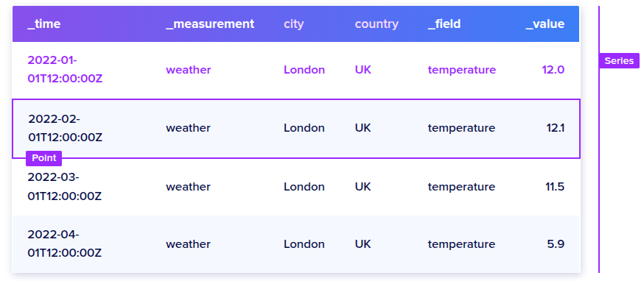The image size is (644, 281).
Task: Select the country column header
Action: coord(377,24)
